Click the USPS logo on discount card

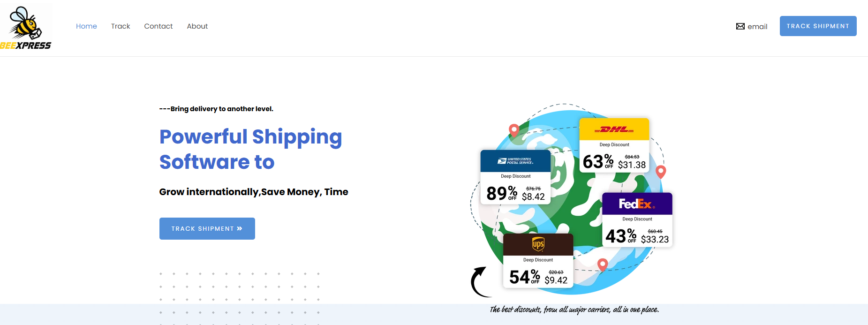515,161
